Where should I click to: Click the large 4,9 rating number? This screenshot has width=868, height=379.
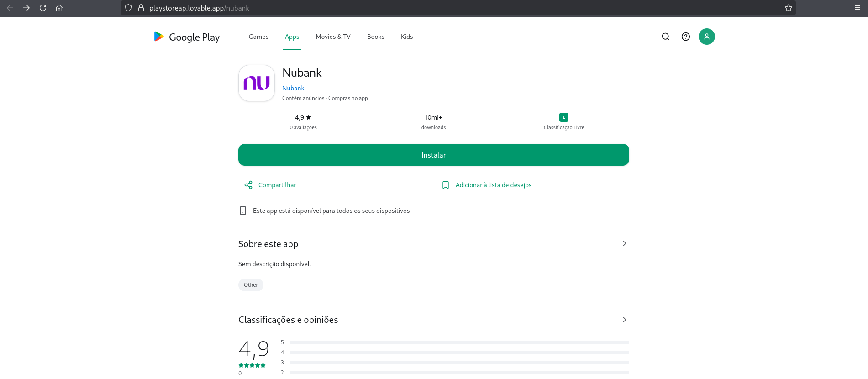tap(254, 349)
